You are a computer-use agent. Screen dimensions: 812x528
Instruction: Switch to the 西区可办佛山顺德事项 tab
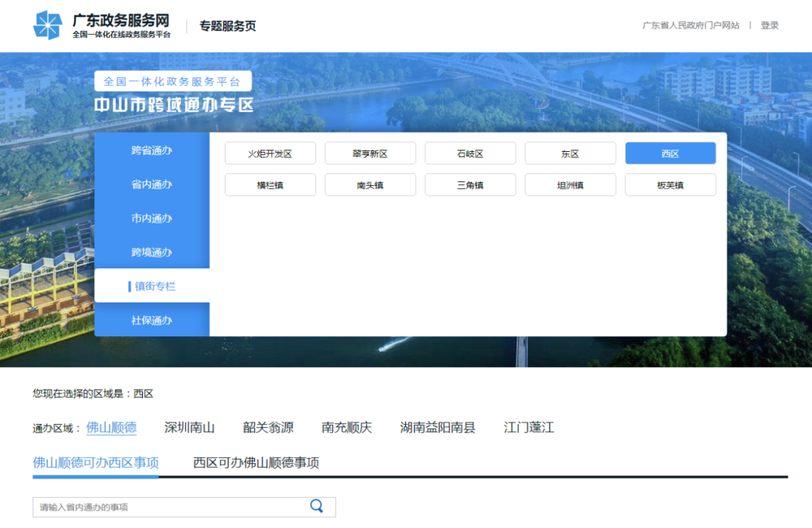pos(255,463)
